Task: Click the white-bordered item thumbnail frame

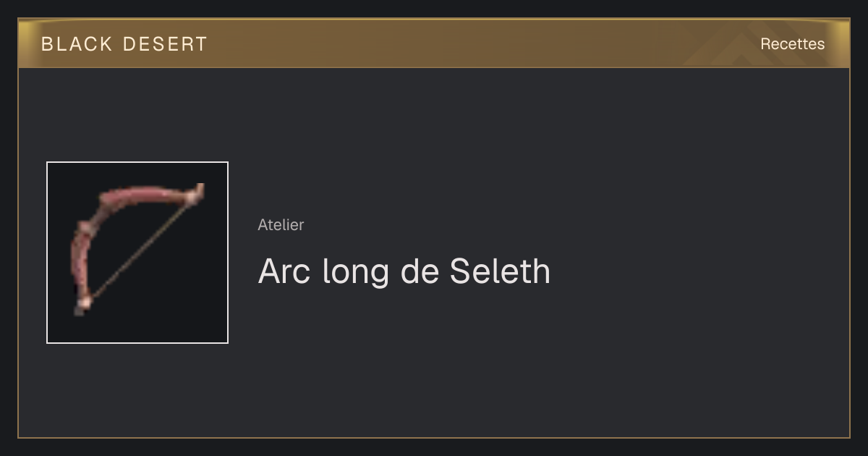Action: (137, 253)
